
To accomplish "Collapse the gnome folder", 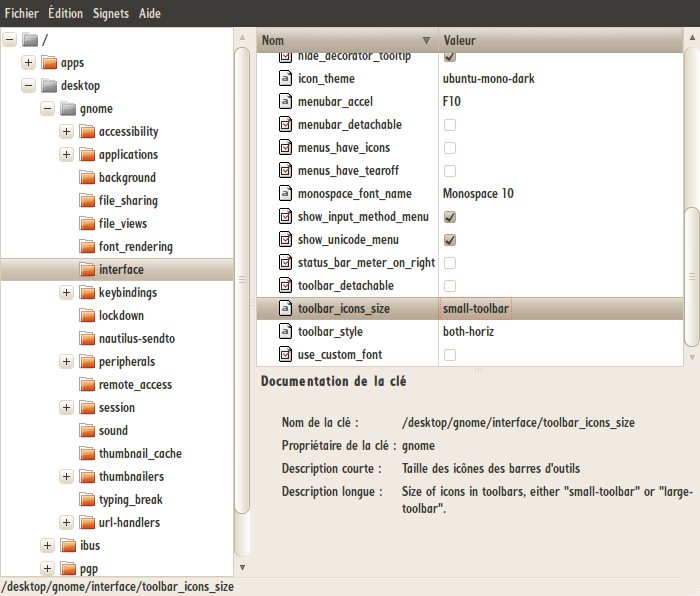I will [48, 108].
